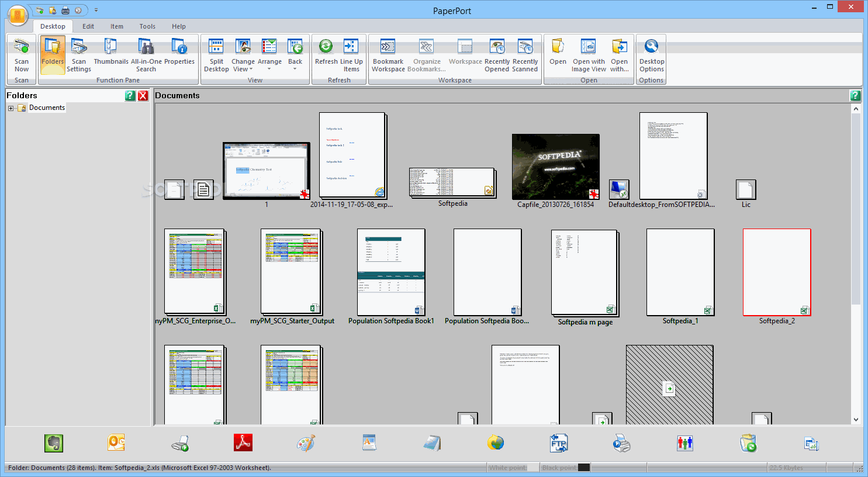The height and width of the screenshot is (477, 868).
Task: Open Scan Settings pane
Action: [79, 54]
